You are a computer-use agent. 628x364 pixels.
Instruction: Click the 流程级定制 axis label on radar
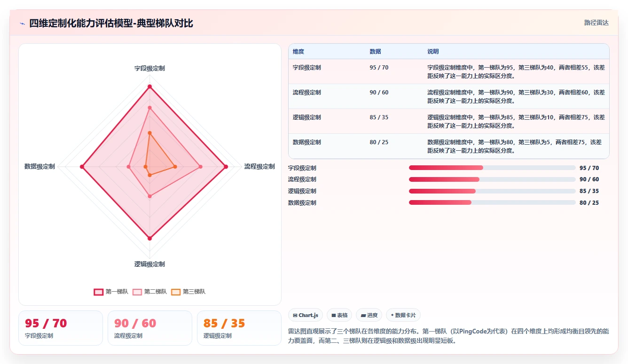click(259, 167)
